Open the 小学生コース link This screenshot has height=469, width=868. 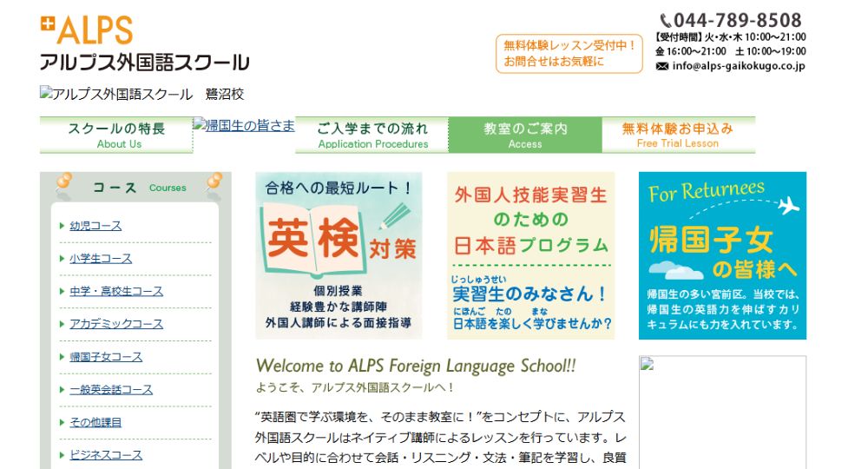(101, 259)
